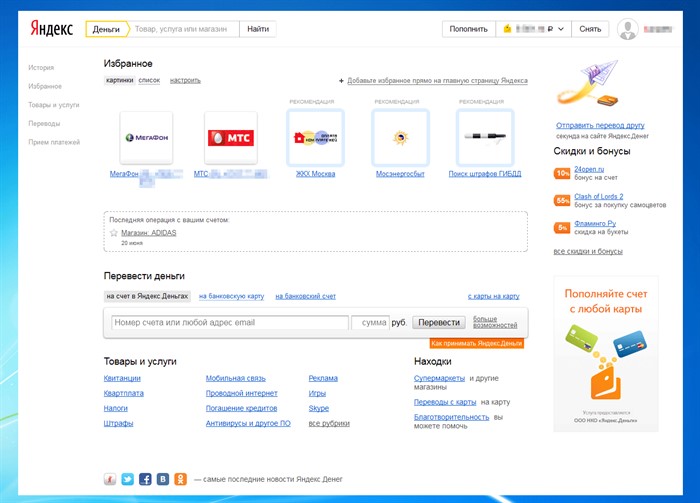Click the user avatar icon
Image resolution: width=700 pixels, height=503 pixels.
tap(628, 29)
